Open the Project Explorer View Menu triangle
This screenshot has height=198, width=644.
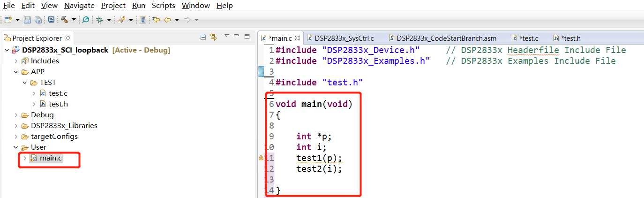(x=226, y=36)
